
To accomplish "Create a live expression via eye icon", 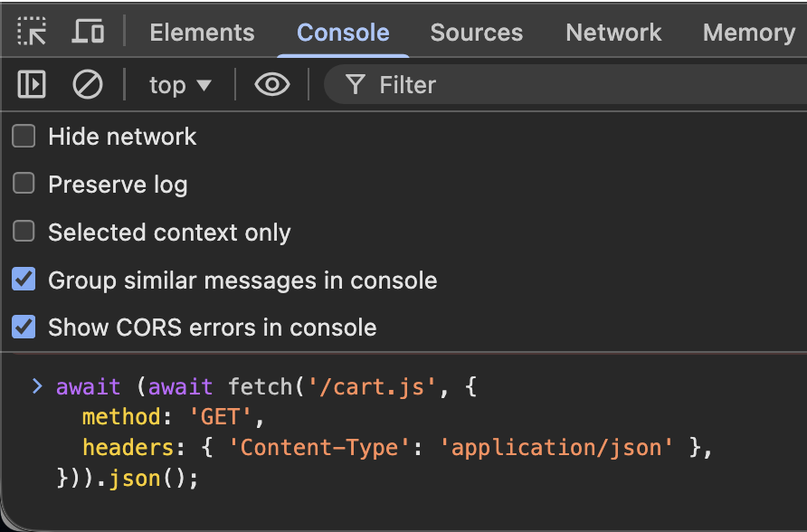I will click(x=271, y=85).
